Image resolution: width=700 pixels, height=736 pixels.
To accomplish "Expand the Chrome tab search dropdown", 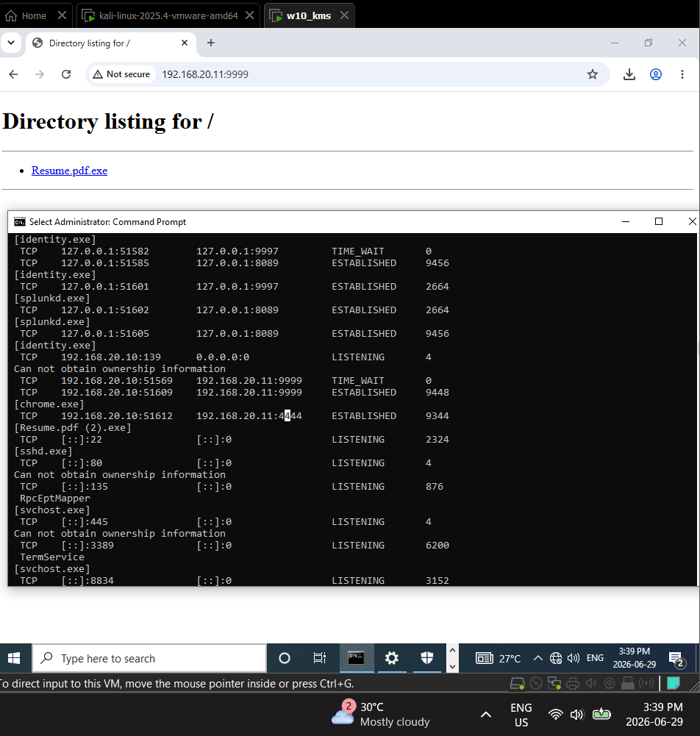I will pyautogui.click(x=11, y=43).
